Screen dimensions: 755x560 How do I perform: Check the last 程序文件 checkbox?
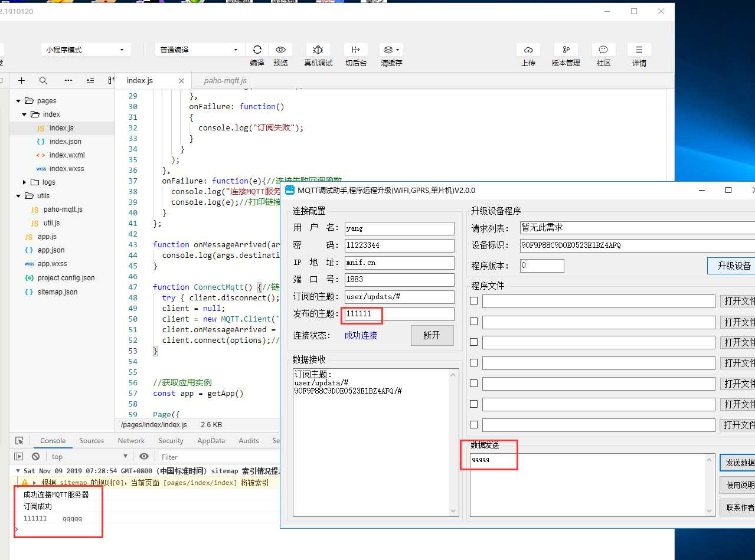point(473,425)
